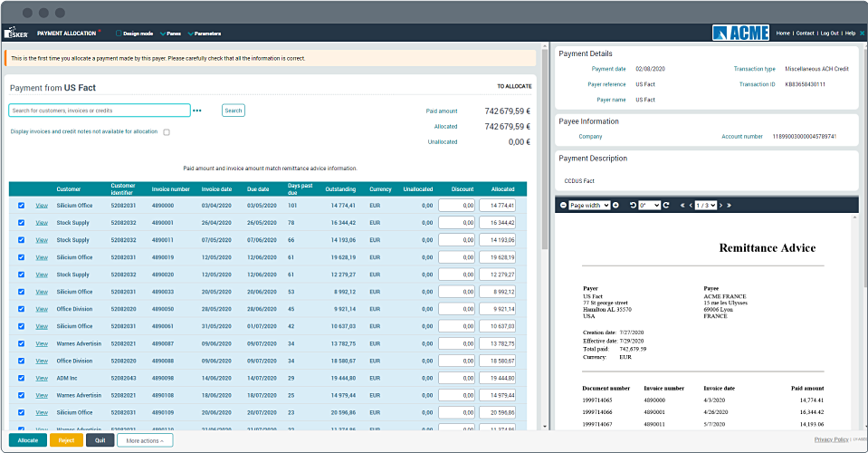The height and width of the screenshot is (453, 868).
Task: Click the PAYMENT ALLOCATION title
Action: pos(66,34)
